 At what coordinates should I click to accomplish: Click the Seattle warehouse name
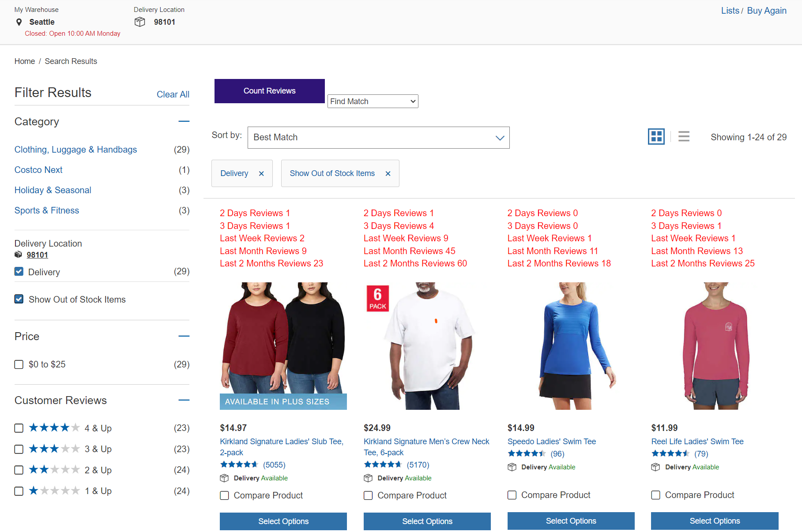pos(42,22)
